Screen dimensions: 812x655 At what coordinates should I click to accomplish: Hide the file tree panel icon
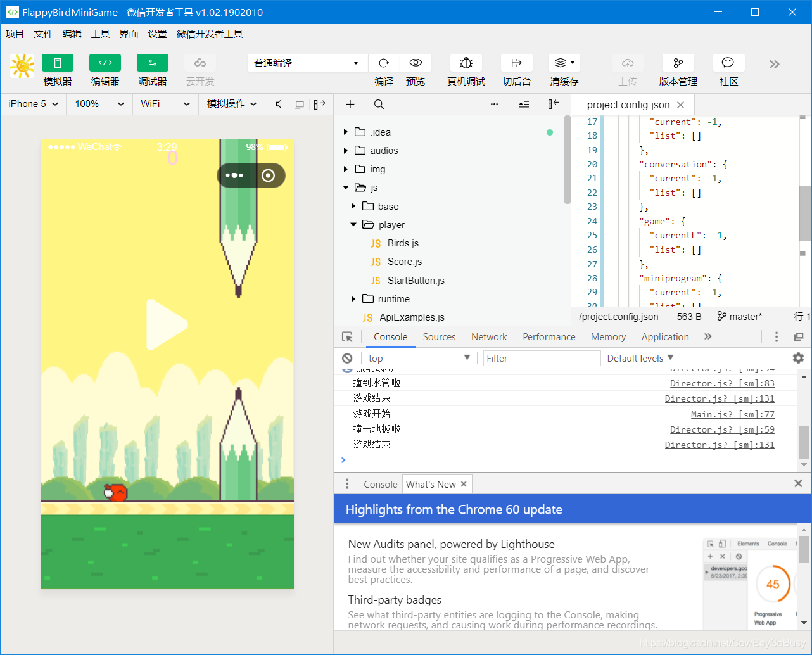(553, 104)
